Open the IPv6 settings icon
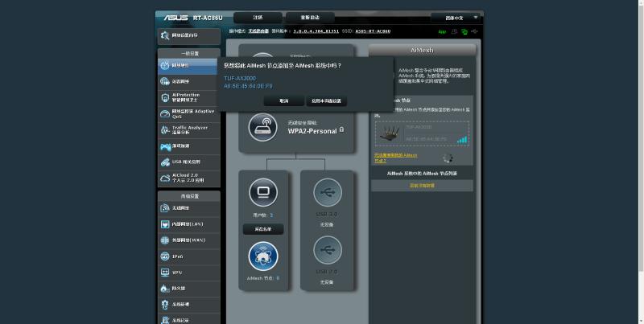This screenshot has height=324, width=644. point(165,256)
